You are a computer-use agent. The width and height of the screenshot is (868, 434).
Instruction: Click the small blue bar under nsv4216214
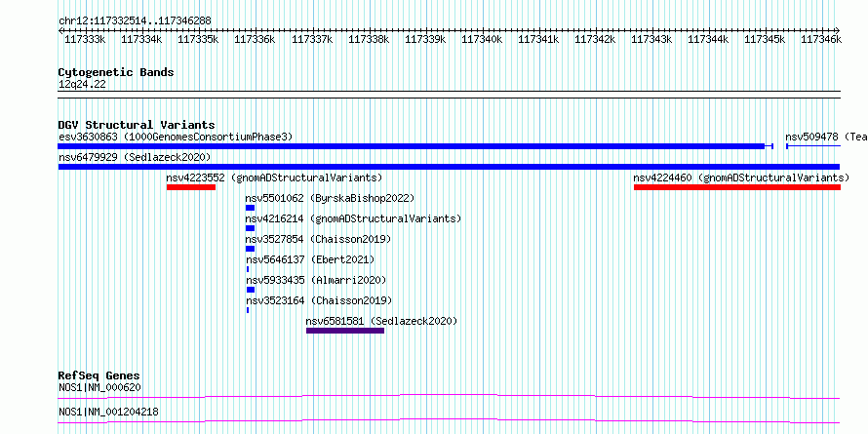[x=251, y=228]
